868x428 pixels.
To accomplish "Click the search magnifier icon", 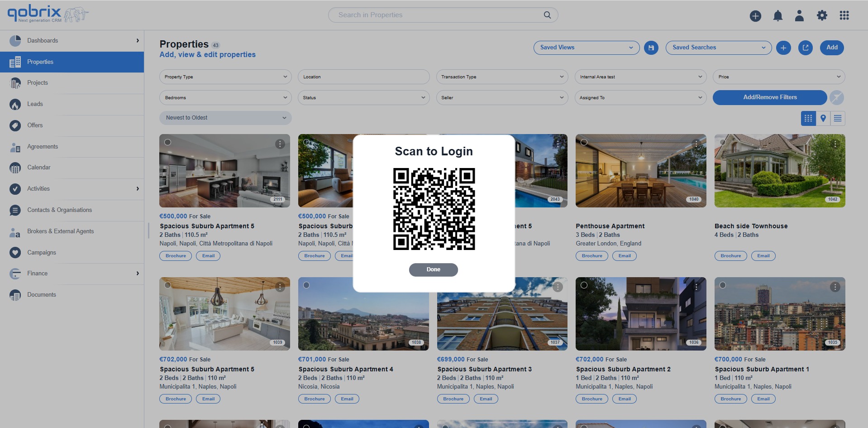I will pyautogui.click(x=547, y=15).
